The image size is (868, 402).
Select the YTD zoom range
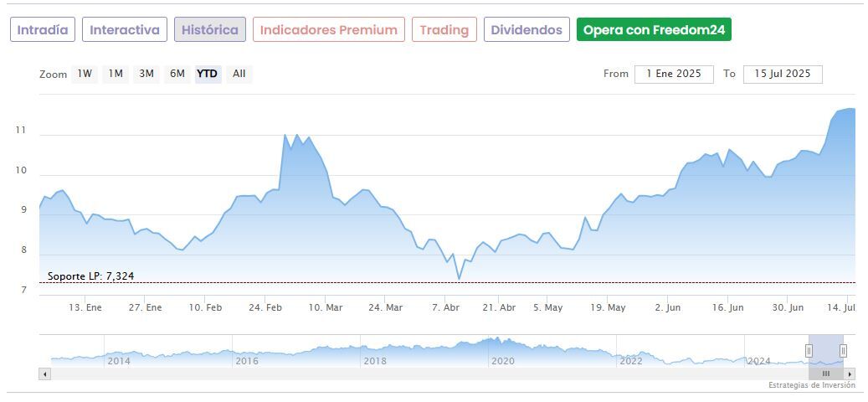207,74
